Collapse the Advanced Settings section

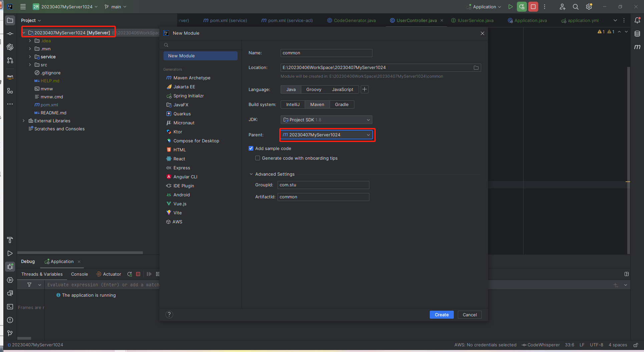click(x=251, y=174)
